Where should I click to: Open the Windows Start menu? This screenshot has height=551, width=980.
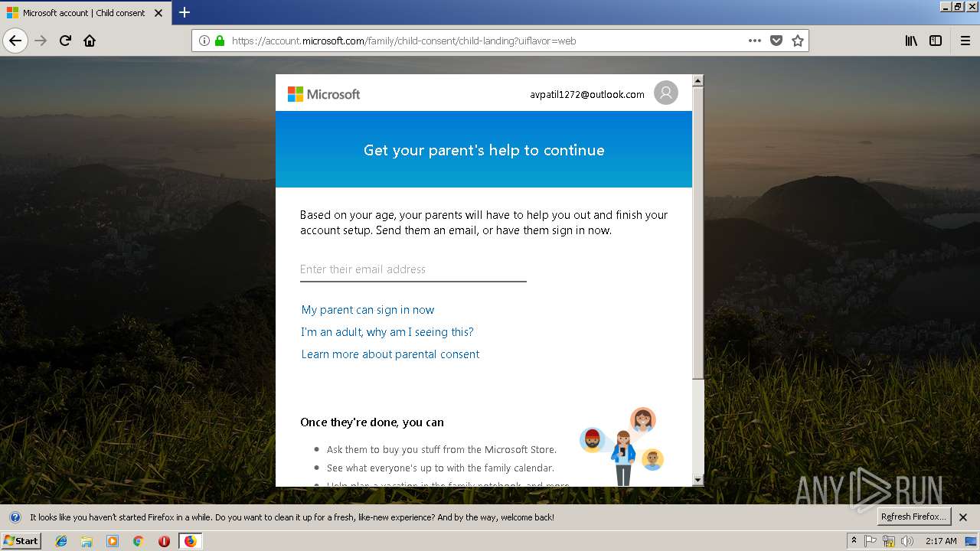coord(21,540)
